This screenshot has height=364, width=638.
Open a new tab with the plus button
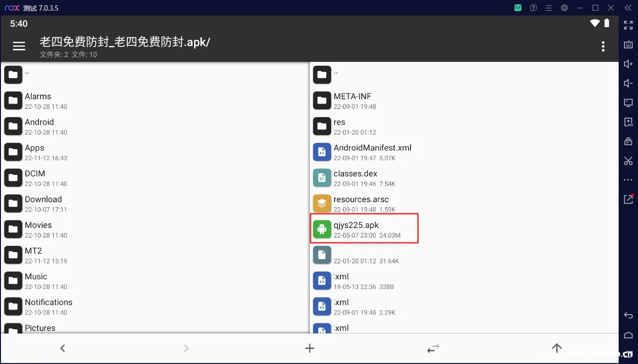point(309,348)
